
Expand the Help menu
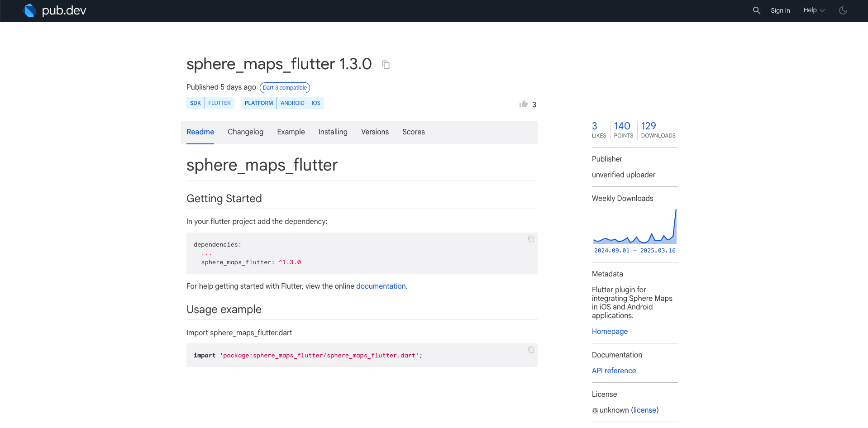(x=811, y=10)
